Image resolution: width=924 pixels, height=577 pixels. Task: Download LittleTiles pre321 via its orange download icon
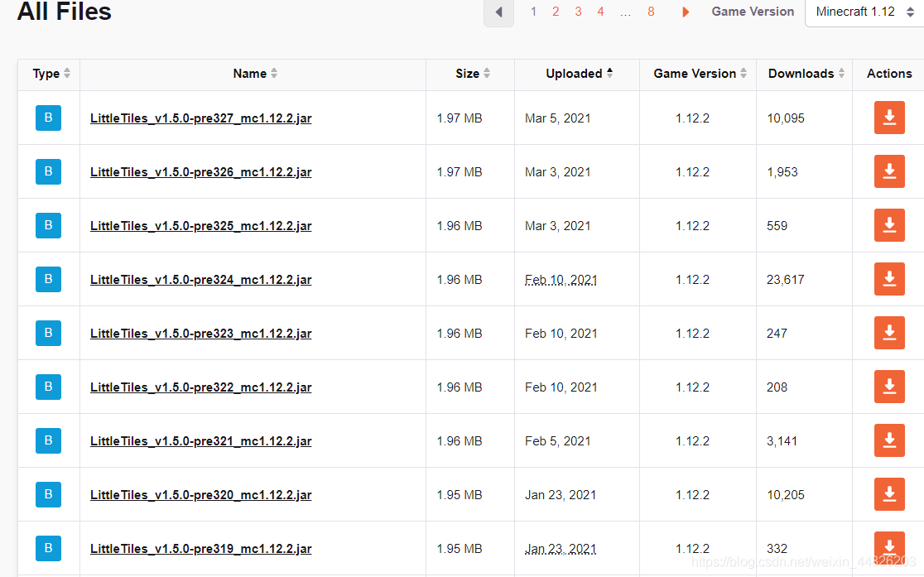(889, 440)
